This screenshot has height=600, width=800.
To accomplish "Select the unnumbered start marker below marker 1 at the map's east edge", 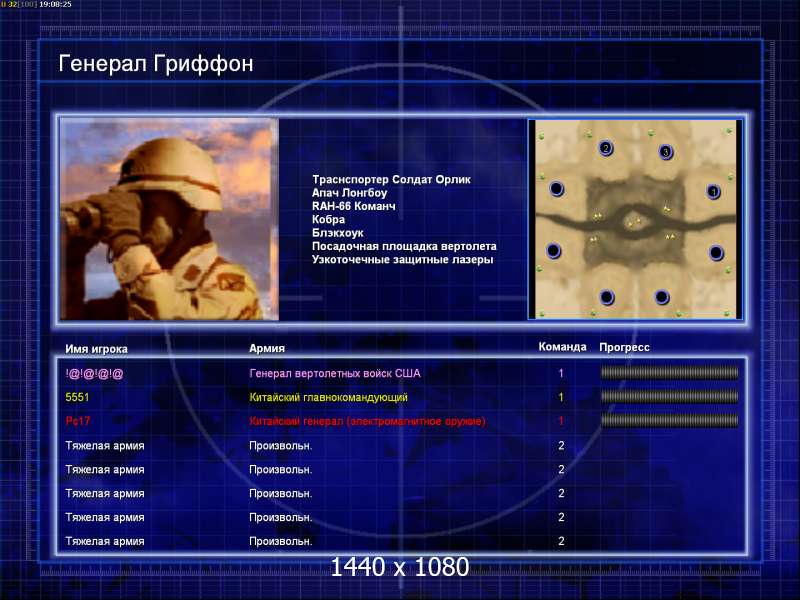I will coord(716,253).
